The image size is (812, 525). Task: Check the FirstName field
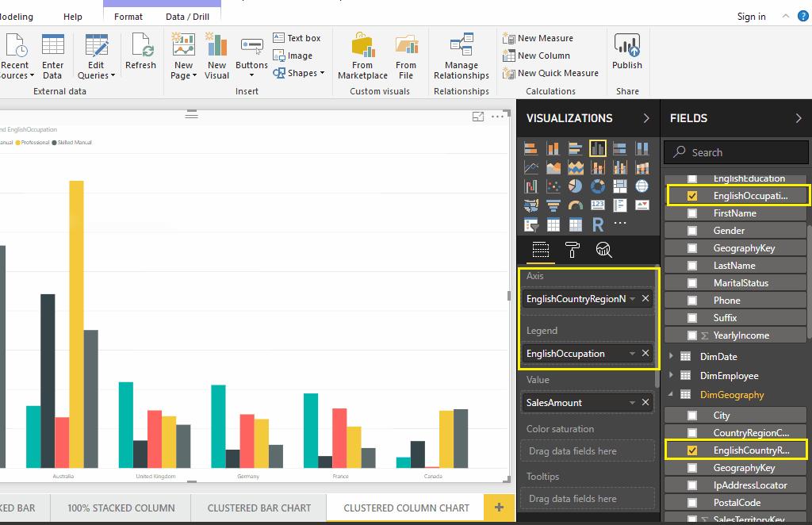pos(691,213)
